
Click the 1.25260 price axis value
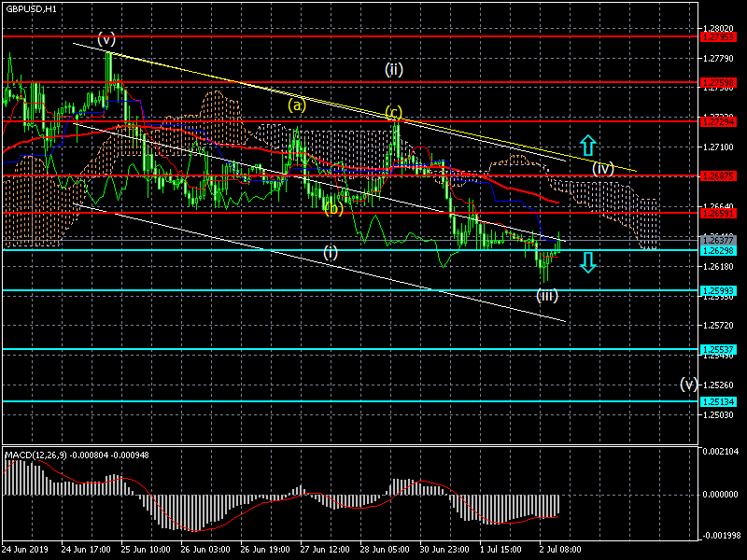[x=718, y=385]
